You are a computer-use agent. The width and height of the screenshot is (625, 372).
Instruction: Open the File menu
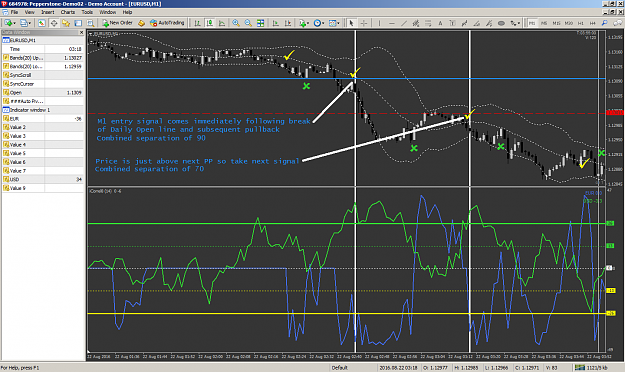[x=14, y=12]
